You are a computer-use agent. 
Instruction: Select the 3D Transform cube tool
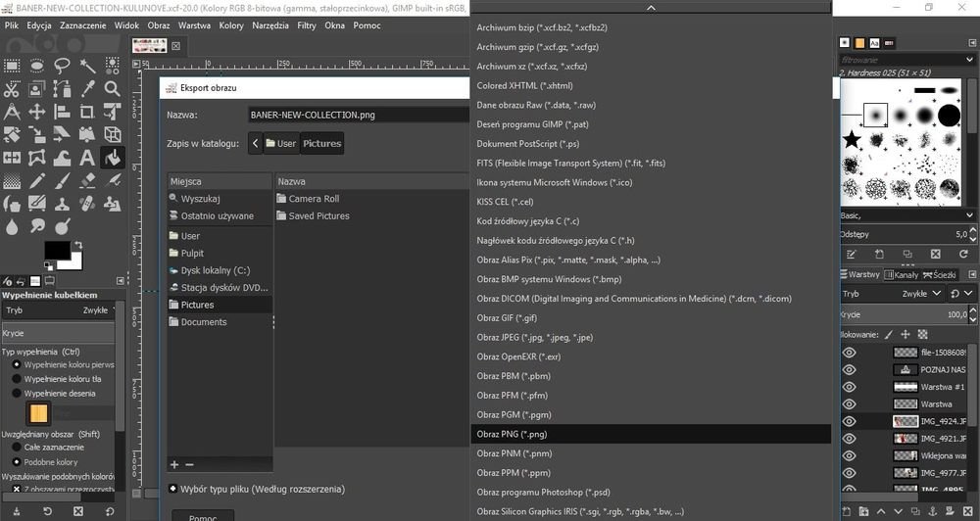(113, 134)
